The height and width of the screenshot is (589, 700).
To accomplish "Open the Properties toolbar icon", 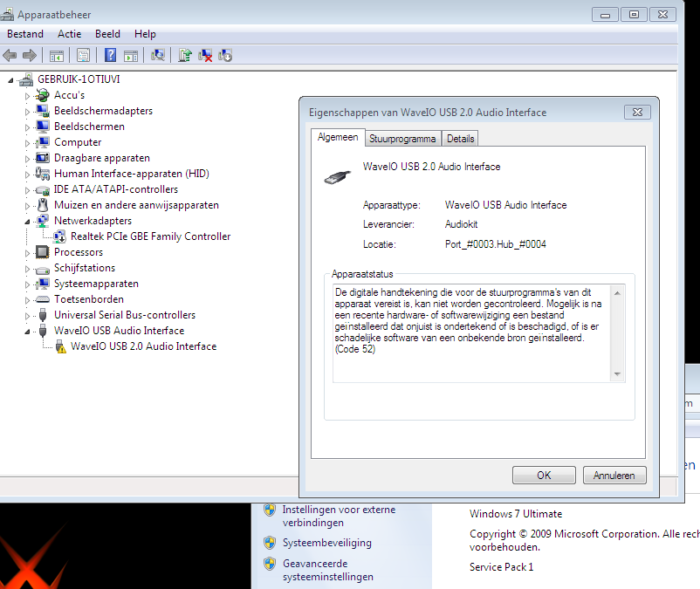I will coord(83,56).
